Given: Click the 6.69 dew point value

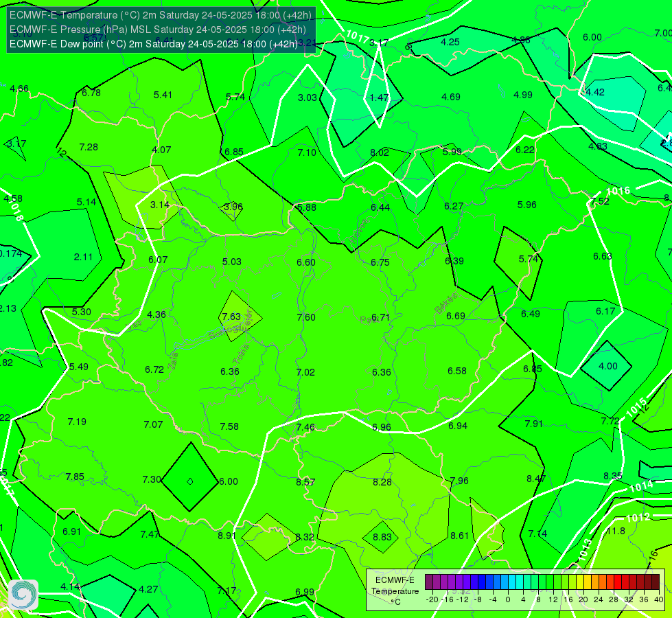Looking at the screenshot, I should [x=456, y=316].
